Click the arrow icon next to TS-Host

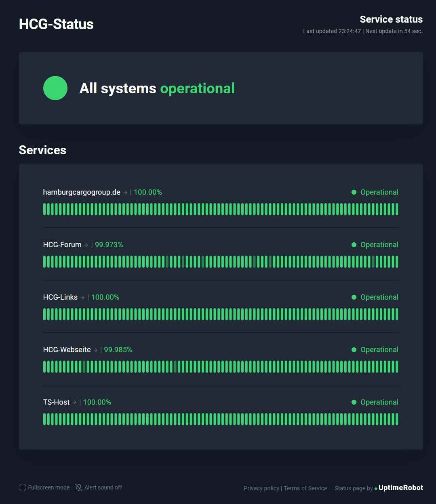click(74, 403)
